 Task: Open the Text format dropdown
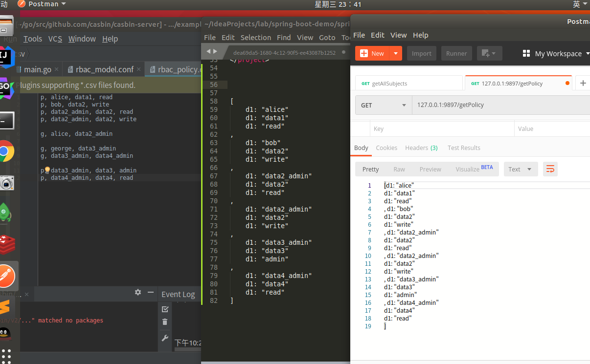click(x=521, y=169)
